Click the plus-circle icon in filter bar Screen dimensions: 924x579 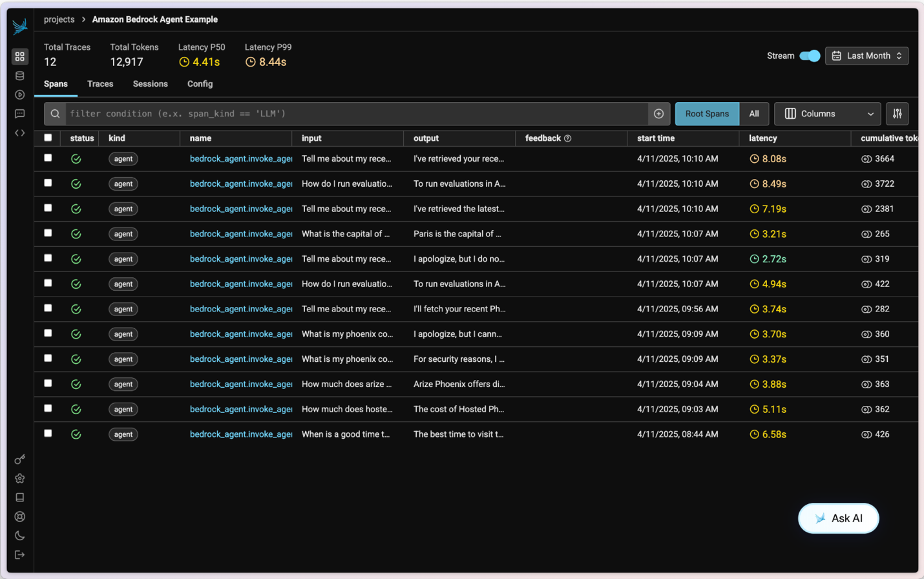point(658,114)
